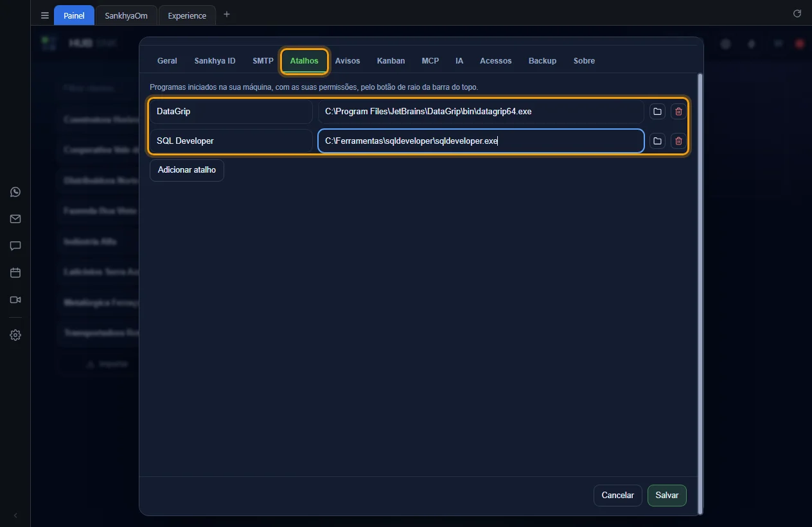This screenshot has width=812, height=527.
Task: Open the settings gear in the sidebar
Action: coord(15,335)
